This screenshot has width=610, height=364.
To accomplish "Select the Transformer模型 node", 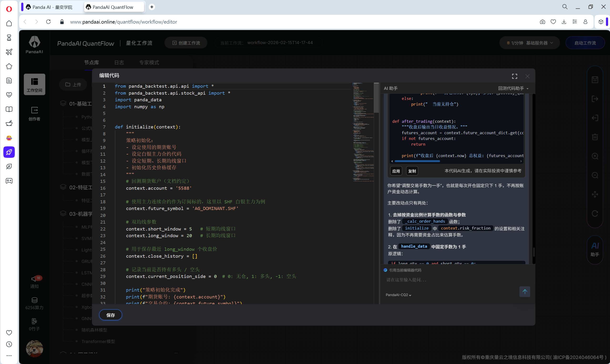I will (98, 341).
